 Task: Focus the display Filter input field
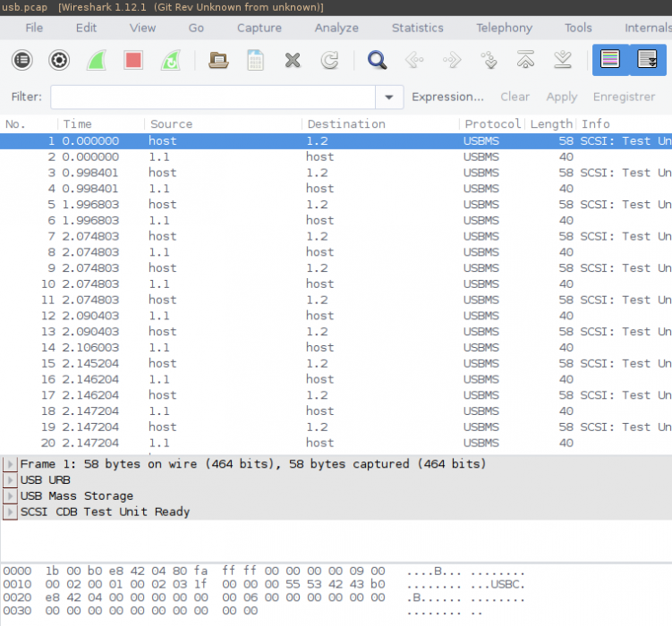tap(213, 97)
